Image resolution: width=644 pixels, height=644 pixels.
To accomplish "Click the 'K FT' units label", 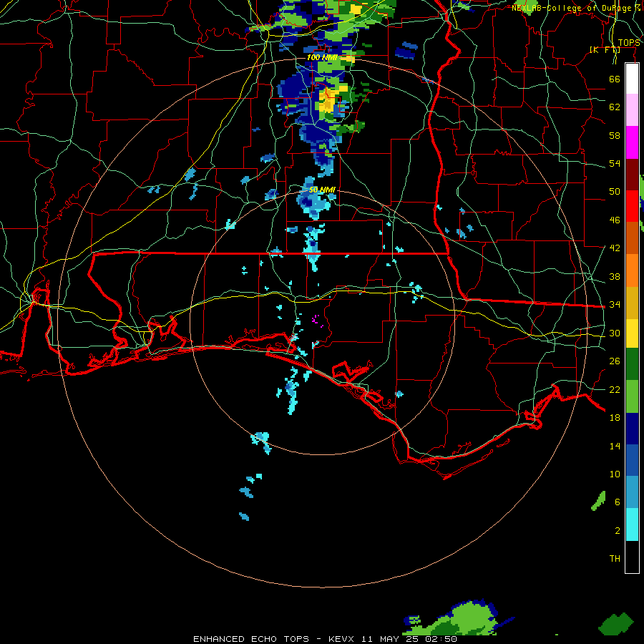I will (x=605, y=49).
